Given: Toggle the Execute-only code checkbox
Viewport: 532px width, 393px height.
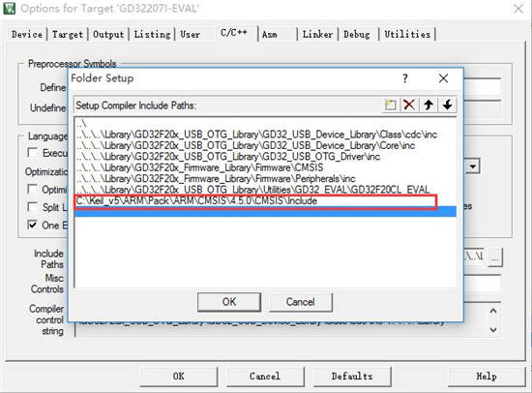Looking at the screenshot, I should pyautogui.click(x=32, y=152).
